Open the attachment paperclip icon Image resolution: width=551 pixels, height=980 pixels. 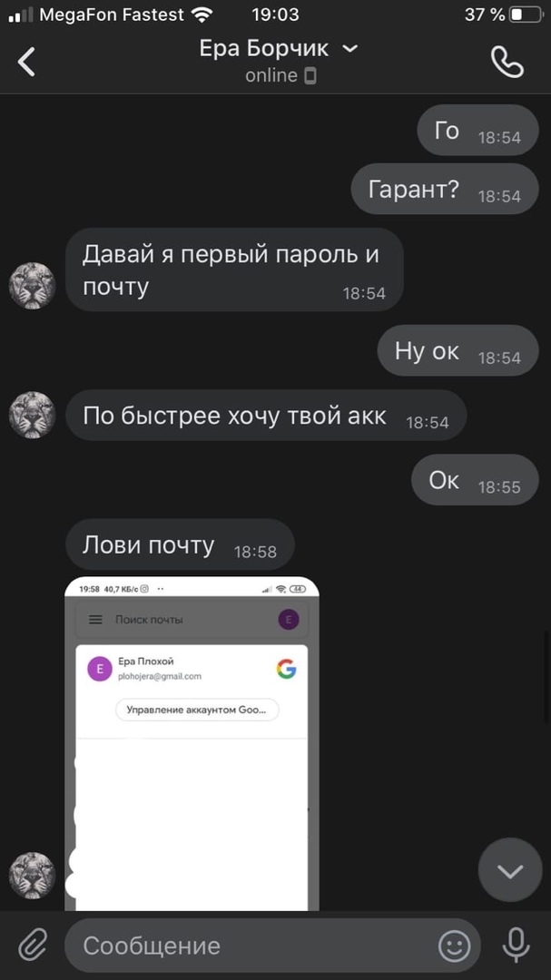(x=33, y=945)
